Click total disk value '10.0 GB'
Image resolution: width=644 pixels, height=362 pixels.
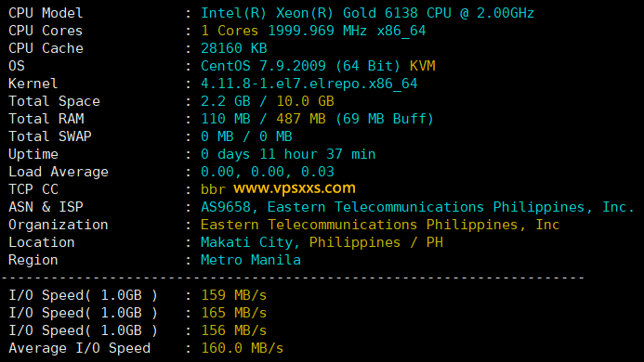click(x=305, y=101)
